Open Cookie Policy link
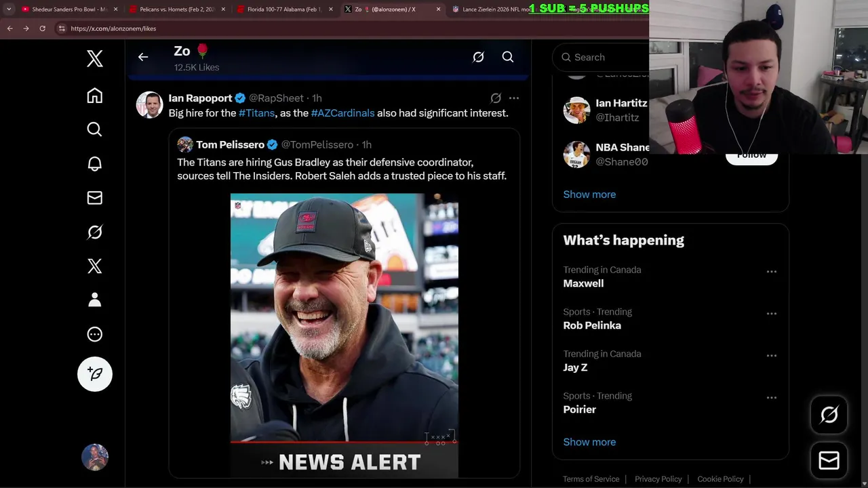The height and width of the screenshot is (488, 868). (720, 479)
